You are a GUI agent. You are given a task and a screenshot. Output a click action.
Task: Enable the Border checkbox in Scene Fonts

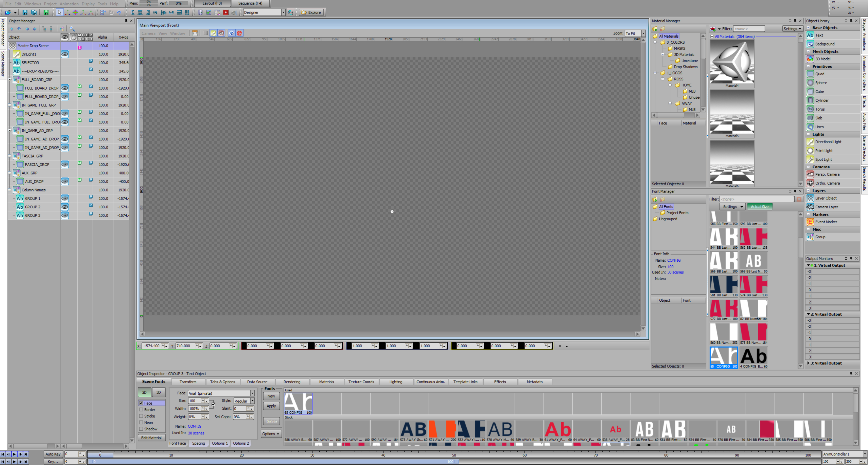pyautogui.click(x=141, y=410)
